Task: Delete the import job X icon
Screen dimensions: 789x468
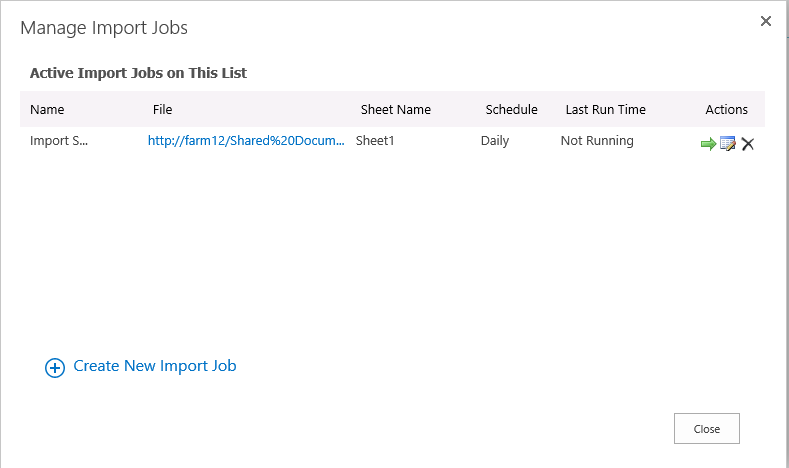Action: [x=748, y=144]
